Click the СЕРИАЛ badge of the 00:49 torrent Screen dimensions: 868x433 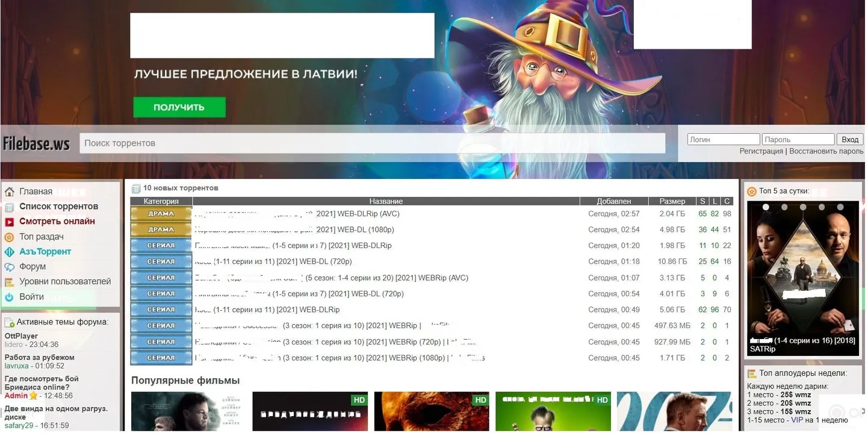point(161,310)
